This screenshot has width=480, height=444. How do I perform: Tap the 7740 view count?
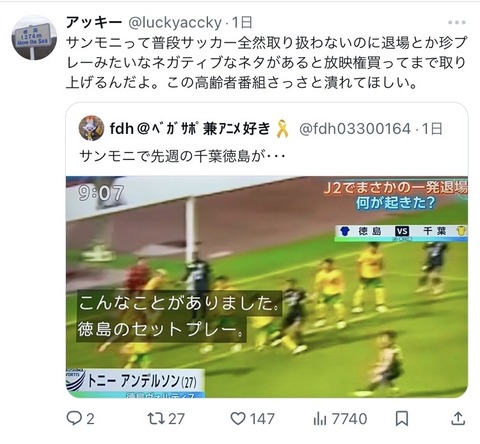coord(349,419)
